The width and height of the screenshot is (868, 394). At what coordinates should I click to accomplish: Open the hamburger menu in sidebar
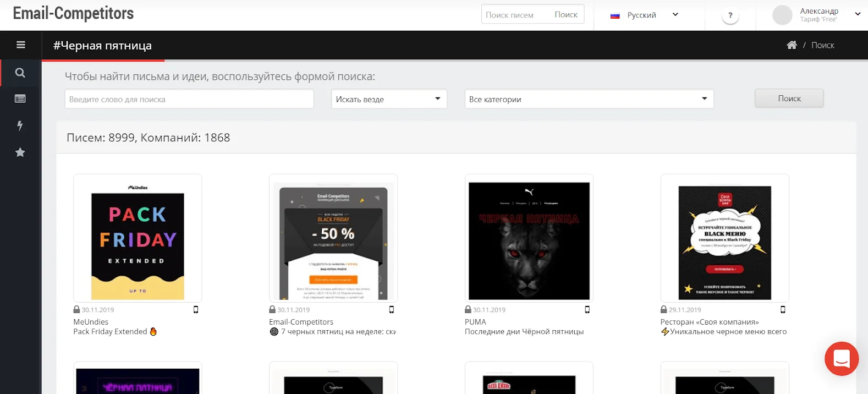[21, 45]
